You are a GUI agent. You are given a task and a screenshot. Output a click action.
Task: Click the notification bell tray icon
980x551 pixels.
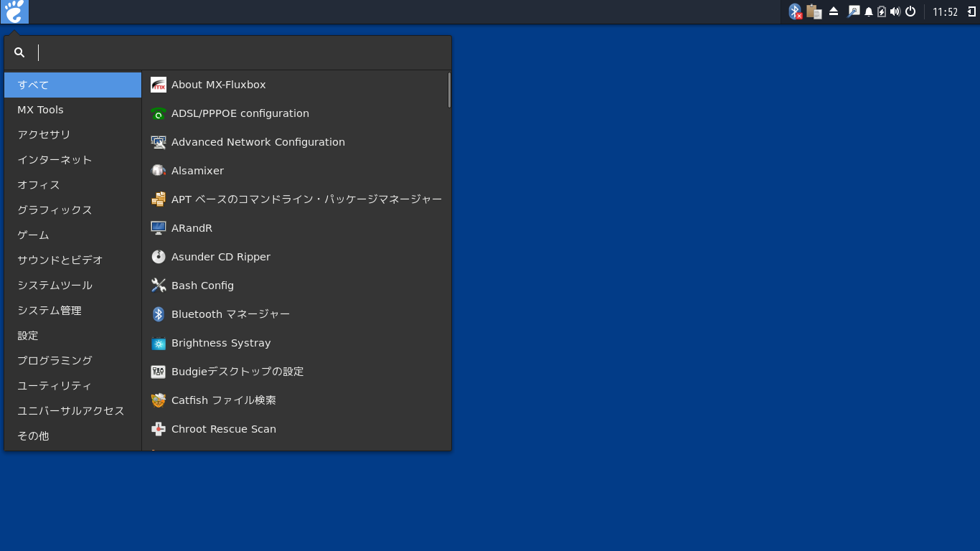(869, 11)
